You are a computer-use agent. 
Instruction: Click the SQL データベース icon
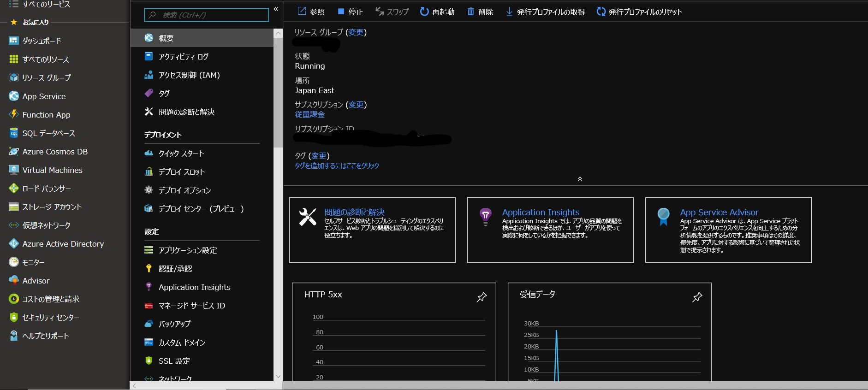[x=14, y=133]
